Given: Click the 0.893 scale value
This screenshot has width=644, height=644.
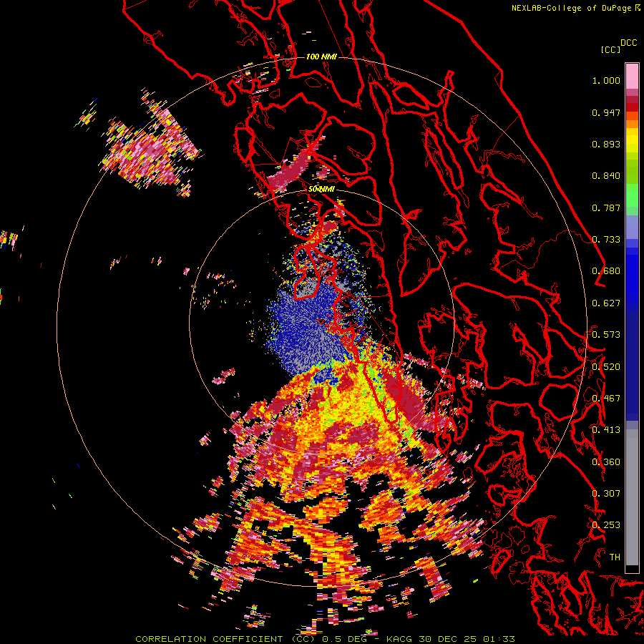Looking at the screenshot, I should (x=606, y=144).
